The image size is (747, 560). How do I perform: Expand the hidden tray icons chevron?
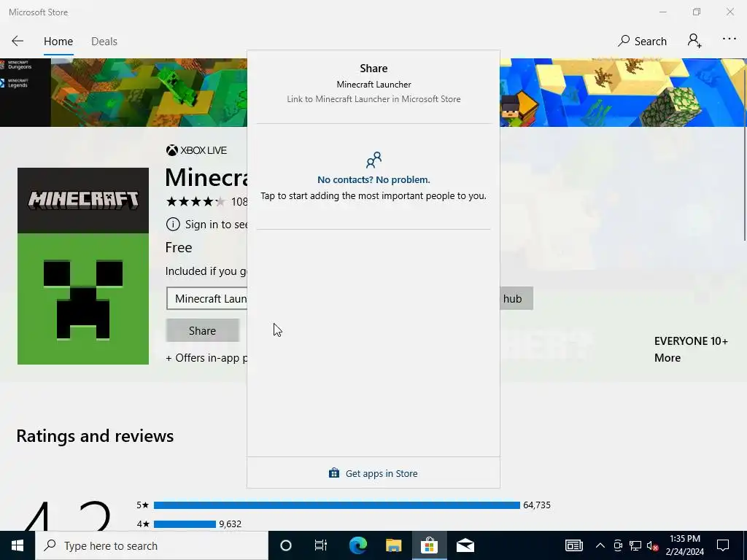tap(600, 545)
